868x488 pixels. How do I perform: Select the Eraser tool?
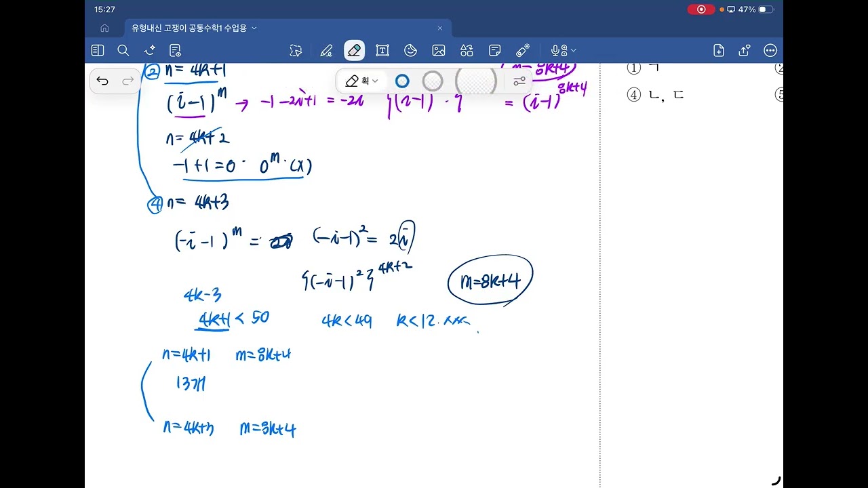[x=354, y=50]
